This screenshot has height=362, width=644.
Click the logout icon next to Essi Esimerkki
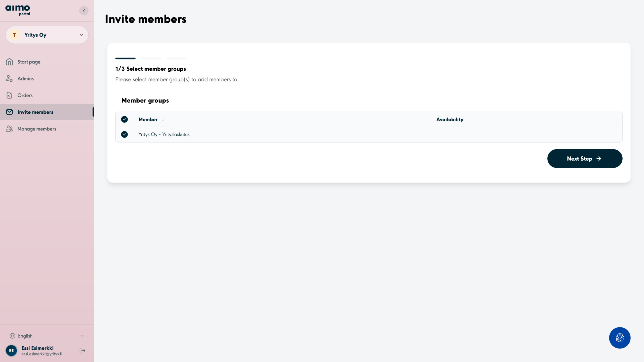point(82,350)
